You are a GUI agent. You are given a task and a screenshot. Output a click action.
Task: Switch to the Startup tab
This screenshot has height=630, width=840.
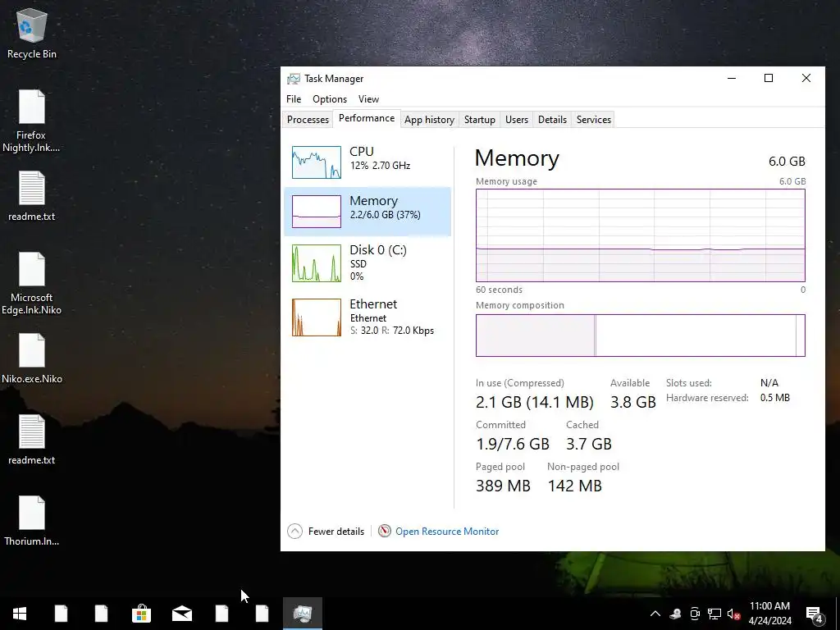479,120
